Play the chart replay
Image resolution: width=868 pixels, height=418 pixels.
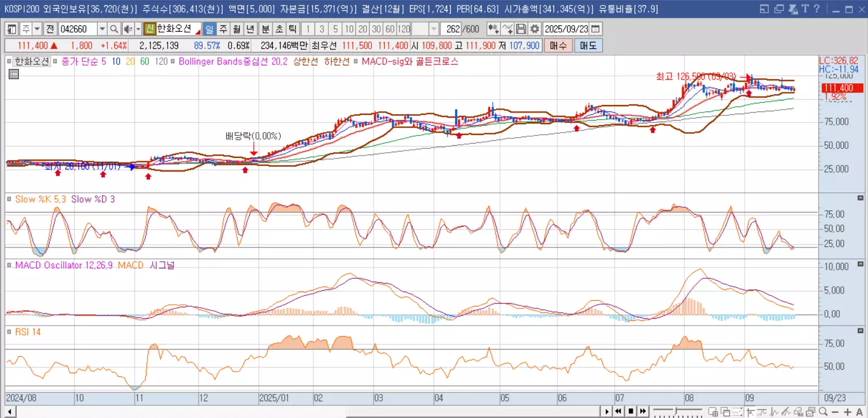(607, 411)
